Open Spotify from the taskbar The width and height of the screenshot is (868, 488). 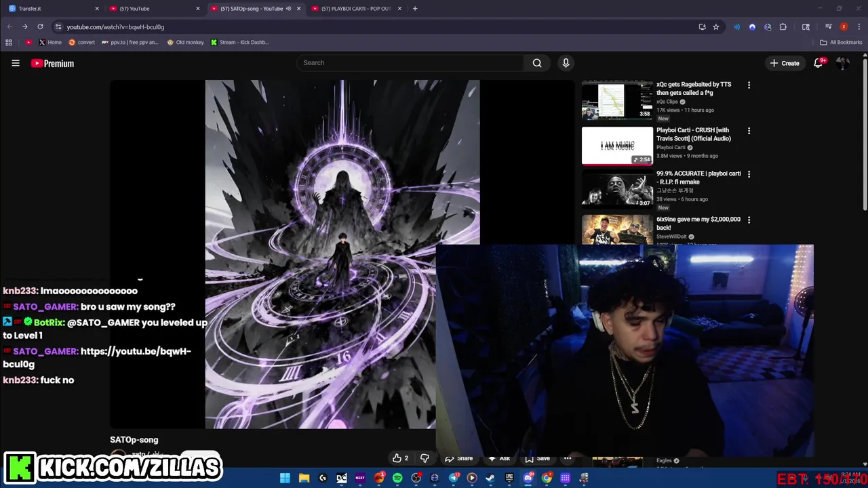397,478
